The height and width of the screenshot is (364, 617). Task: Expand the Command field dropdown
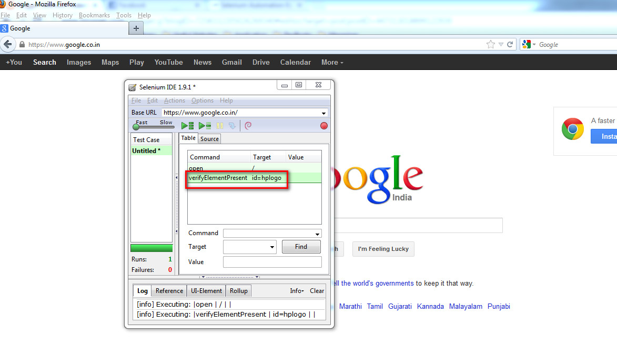[317, 233]
